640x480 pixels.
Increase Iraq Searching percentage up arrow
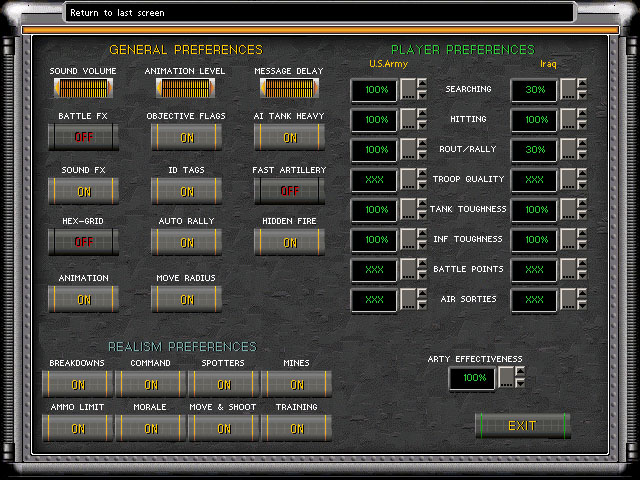(x=582, y=83)
